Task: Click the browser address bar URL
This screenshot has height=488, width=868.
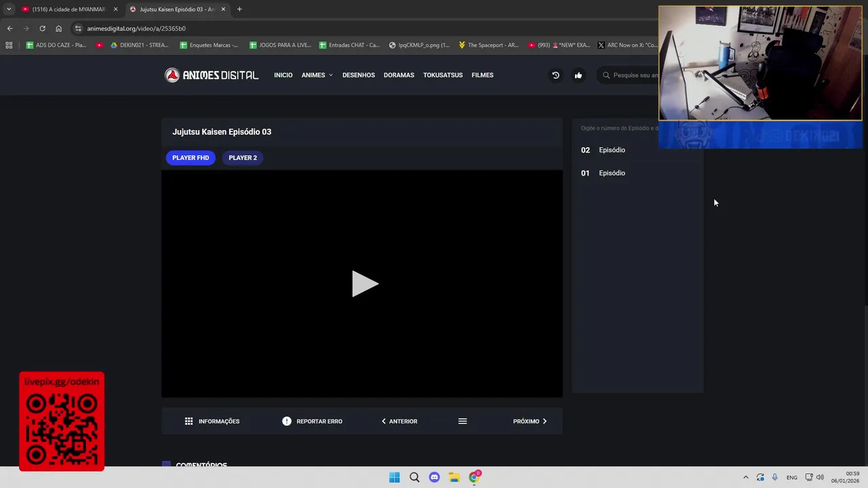Action: [x=136, y=28]
